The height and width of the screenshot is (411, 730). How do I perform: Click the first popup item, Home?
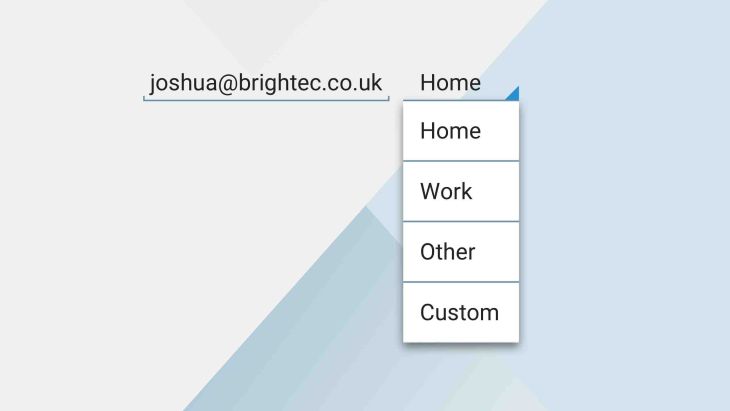(460, 131)
